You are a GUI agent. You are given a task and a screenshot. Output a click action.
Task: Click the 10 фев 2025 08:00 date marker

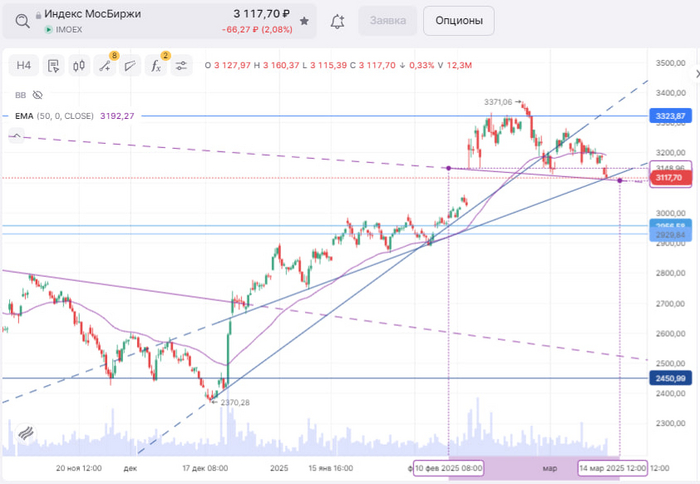448,467
